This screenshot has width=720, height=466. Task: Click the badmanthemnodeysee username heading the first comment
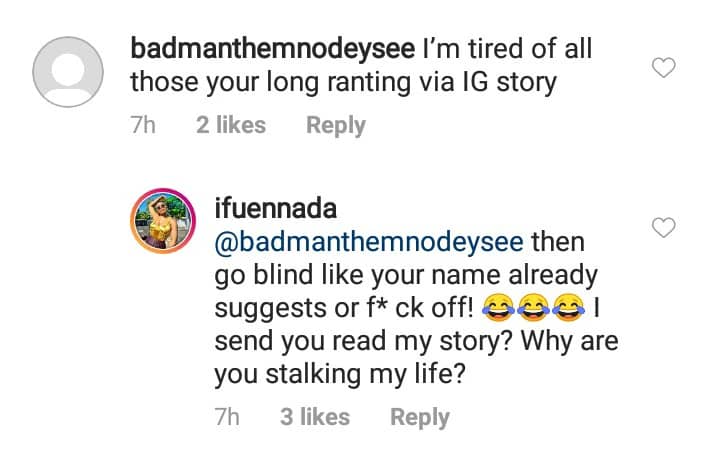(x=272, y=50)
